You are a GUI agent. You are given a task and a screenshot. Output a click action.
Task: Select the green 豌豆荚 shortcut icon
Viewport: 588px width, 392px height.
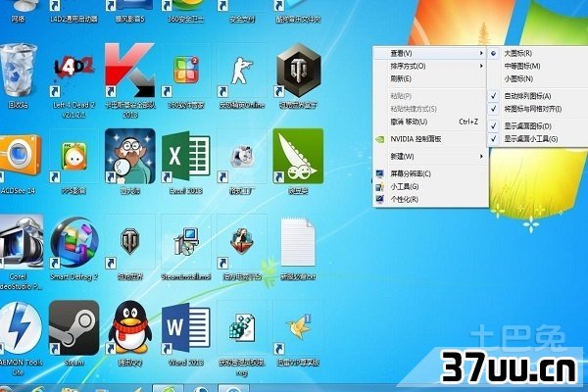pos(298,156)
